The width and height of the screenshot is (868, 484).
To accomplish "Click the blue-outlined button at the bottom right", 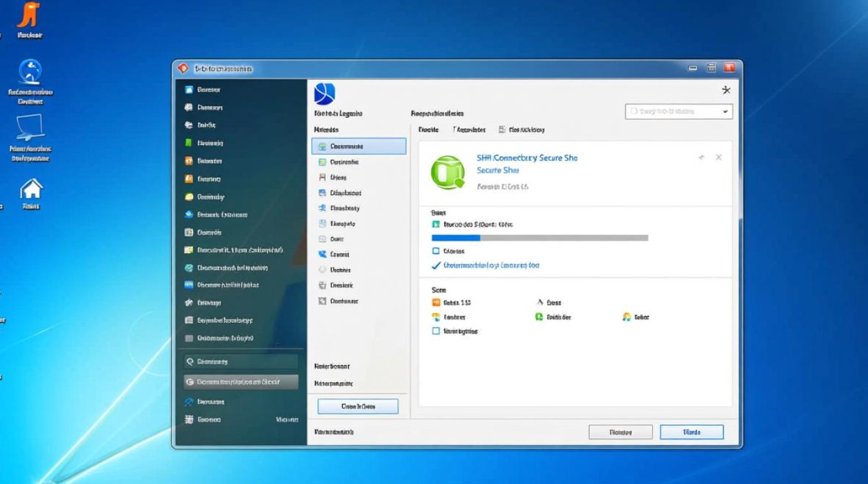I will tap(691, 432).
